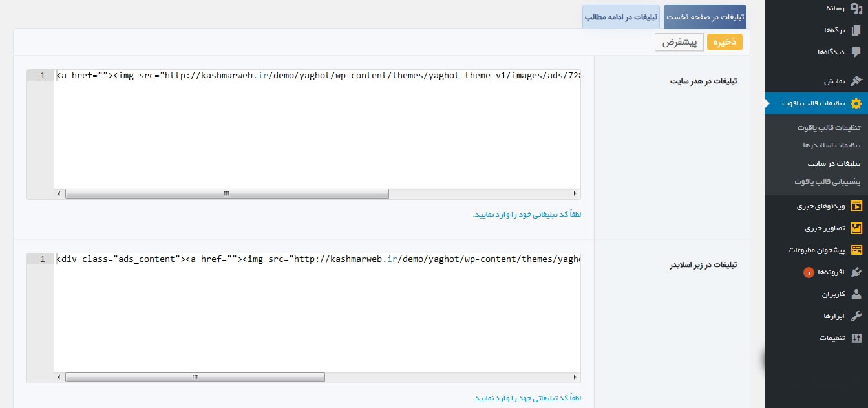Screen dimensions: 868x408
Task: Click inside the below-slider ads code editor
Action: click(x=317, y=313)
